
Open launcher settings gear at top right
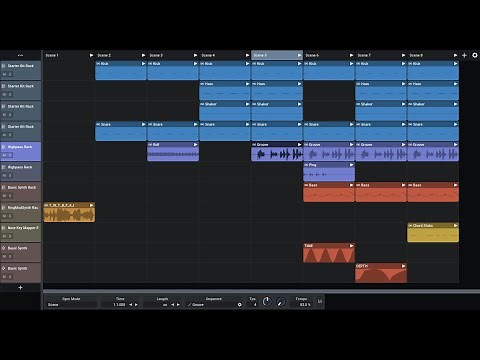(475, 55)
